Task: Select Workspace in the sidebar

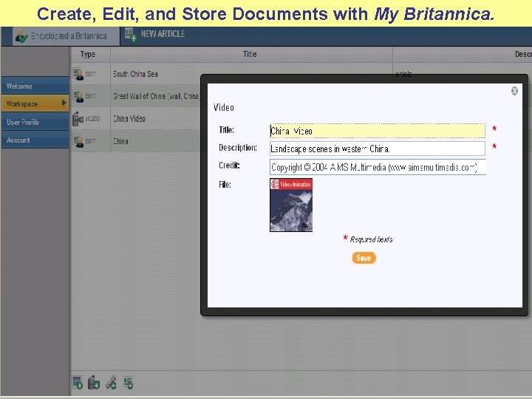Action: [x=35, y=104]
